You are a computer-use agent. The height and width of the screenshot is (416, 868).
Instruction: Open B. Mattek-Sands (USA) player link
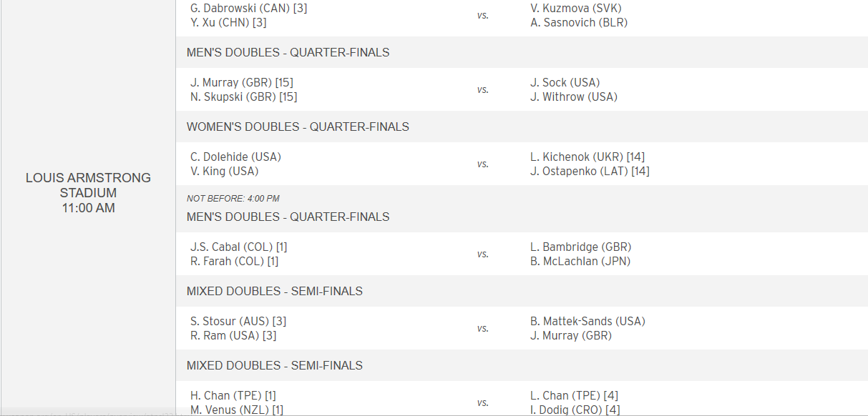587,321
